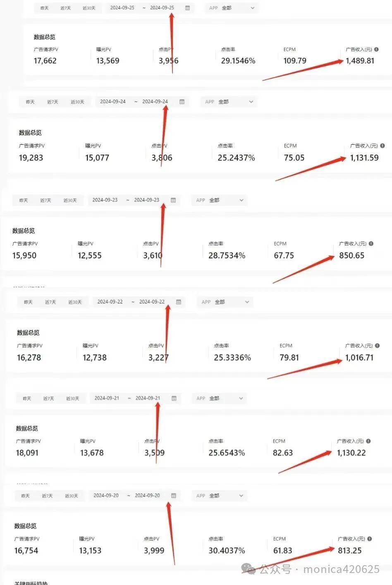Open calendar icon for 2024-09-20 date range

click(x=174, y=495)
